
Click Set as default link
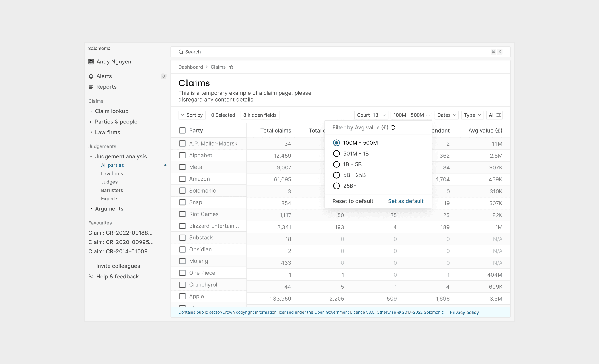click(x=406, y=201)
